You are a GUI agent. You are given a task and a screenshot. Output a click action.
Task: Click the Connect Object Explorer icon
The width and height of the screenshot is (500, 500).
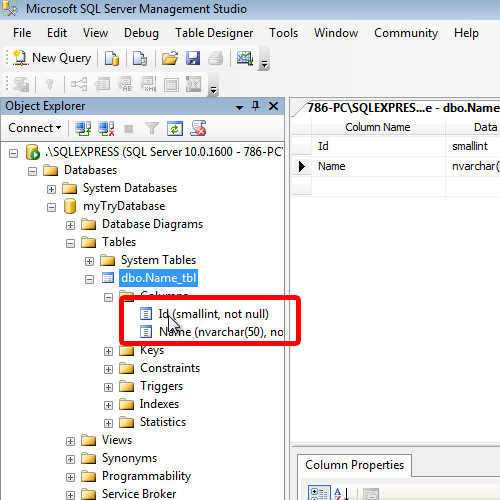point(83,128)
